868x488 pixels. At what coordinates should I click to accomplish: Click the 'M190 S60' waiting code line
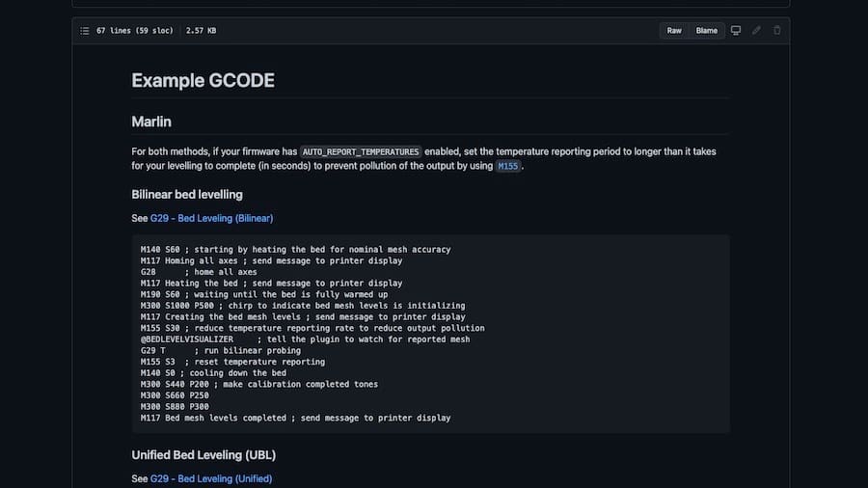(x=264, y=294)
